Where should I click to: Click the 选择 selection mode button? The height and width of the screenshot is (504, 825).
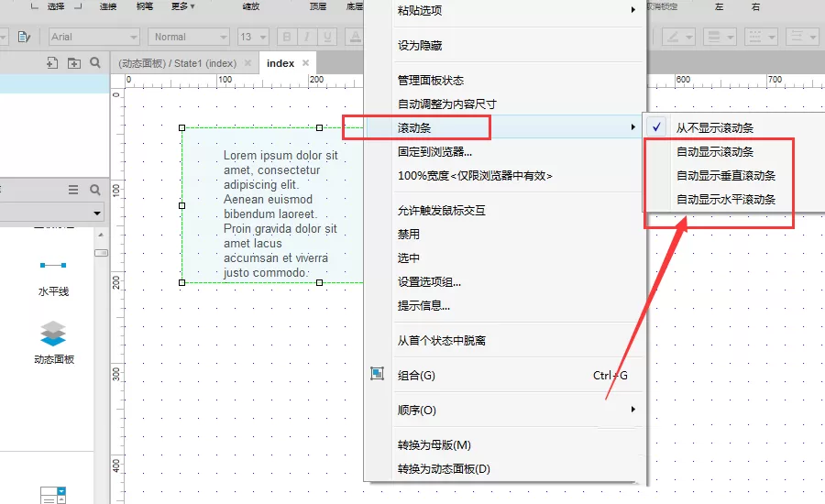pos(56,6)
